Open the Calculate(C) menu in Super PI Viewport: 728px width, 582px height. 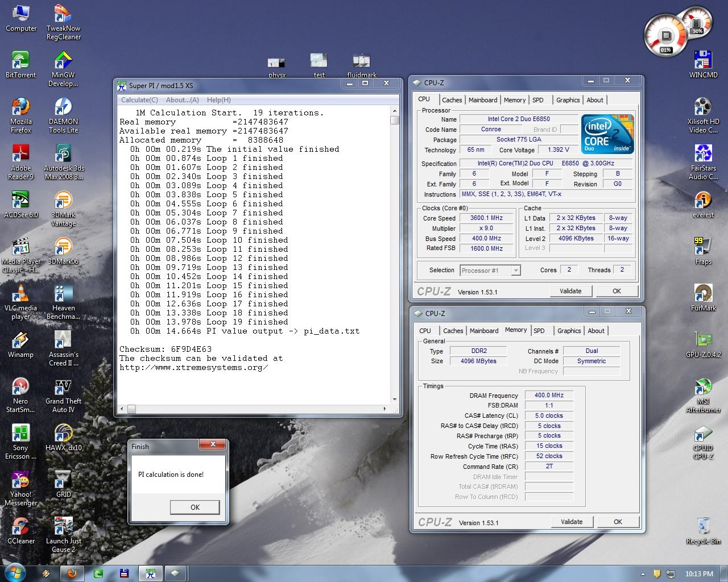tap(139, 100)
